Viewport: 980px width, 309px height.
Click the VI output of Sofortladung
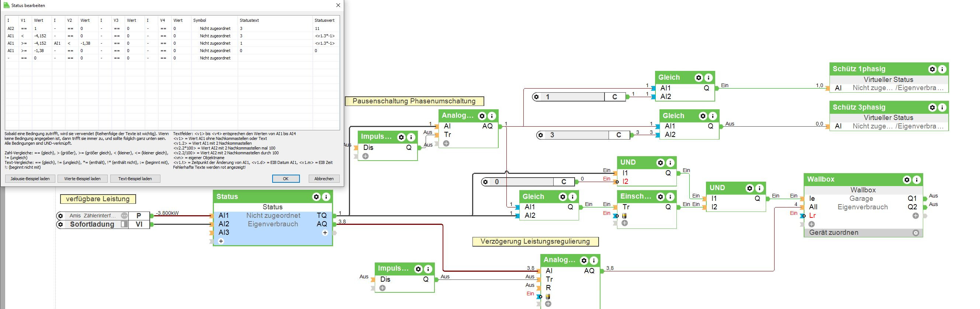[x=139, y=224]
